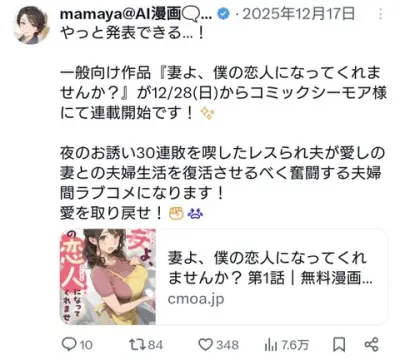
Task: Click the reply speech bubble icon
Action: tap(69, 344)
